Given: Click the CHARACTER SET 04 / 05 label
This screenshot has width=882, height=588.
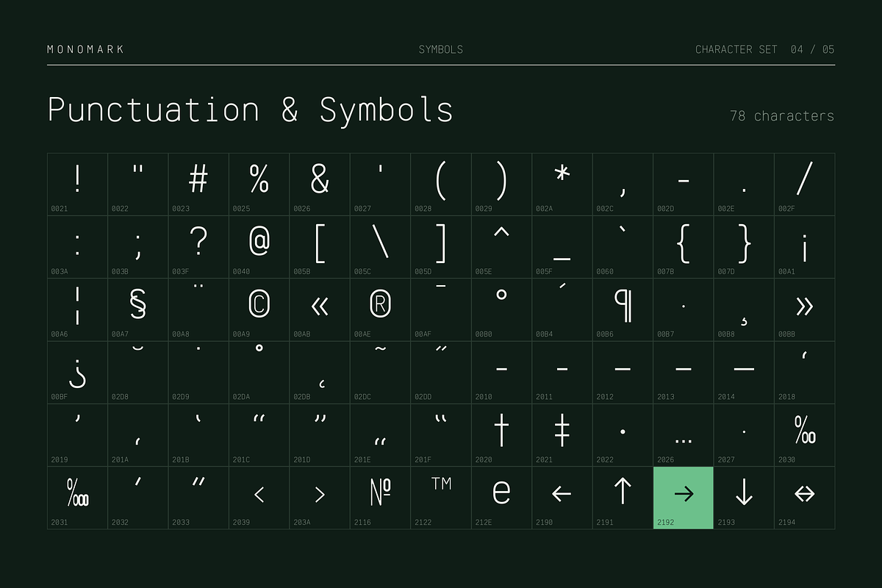Looking at the screenshot, I should [x=765, y=49].
